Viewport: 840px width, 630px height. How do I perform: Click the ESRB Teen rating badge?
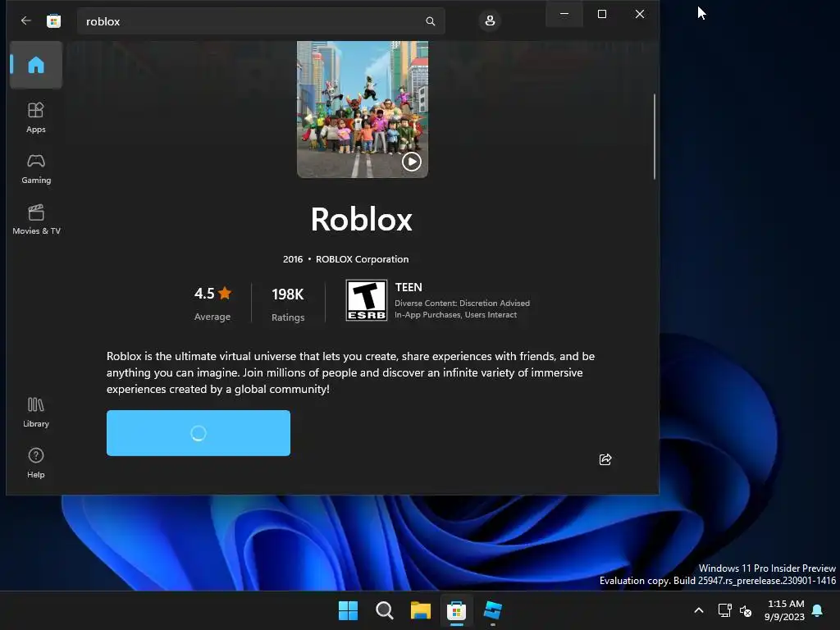pos(367,300)
